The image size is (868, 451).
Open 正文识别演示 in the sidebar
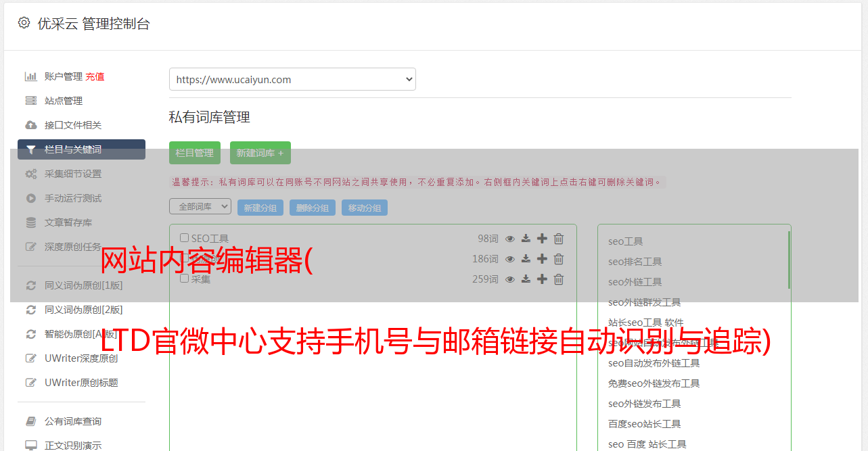coord(73,446)
